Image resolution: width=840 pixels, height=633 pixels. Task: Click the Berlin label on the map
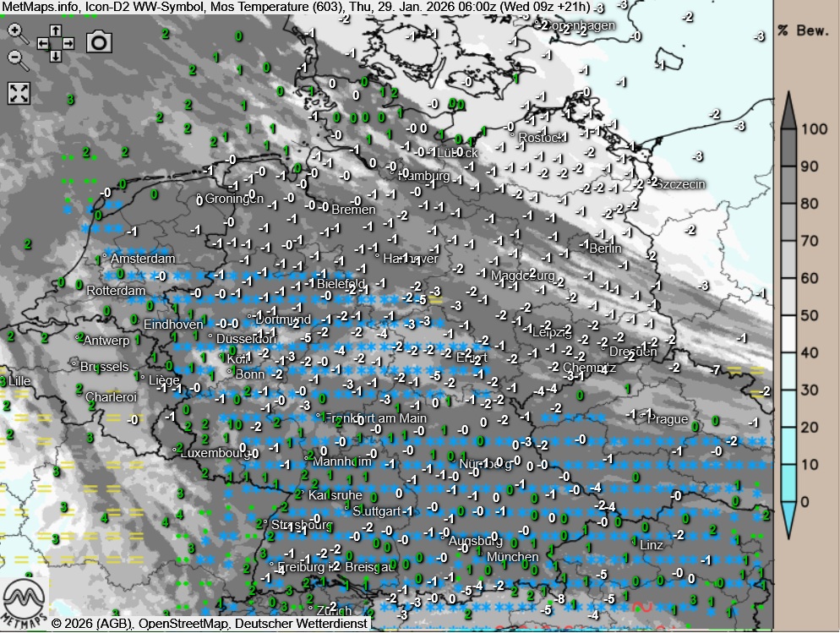605,248
